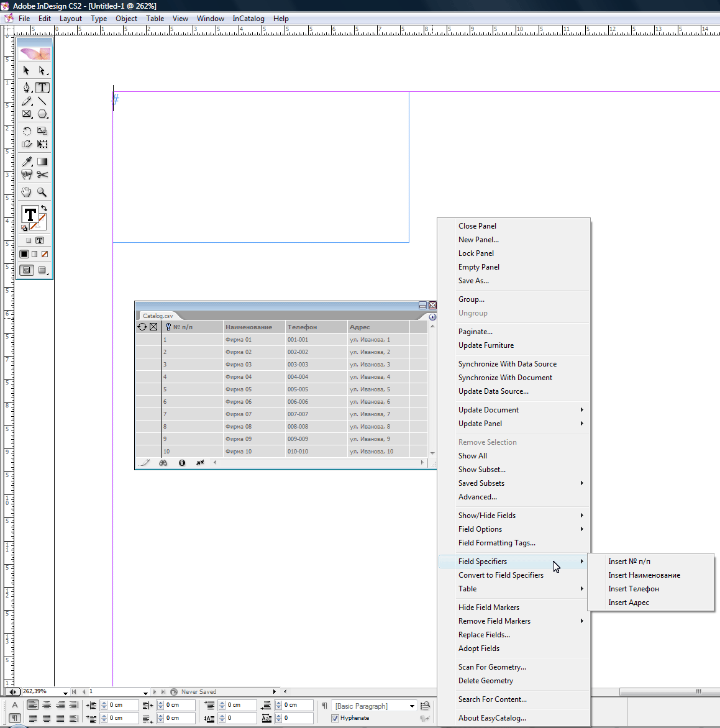Click the Телефон column header
Image resolution: width=720 pixels, height=728 pixels.
click(316, 327)
